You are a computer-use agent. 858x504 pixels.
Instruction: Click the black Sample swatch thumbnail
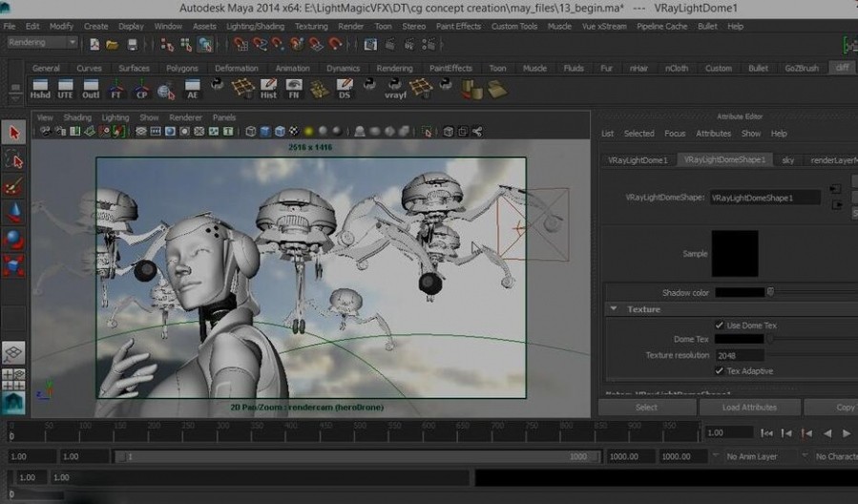[x=734, y=253]
